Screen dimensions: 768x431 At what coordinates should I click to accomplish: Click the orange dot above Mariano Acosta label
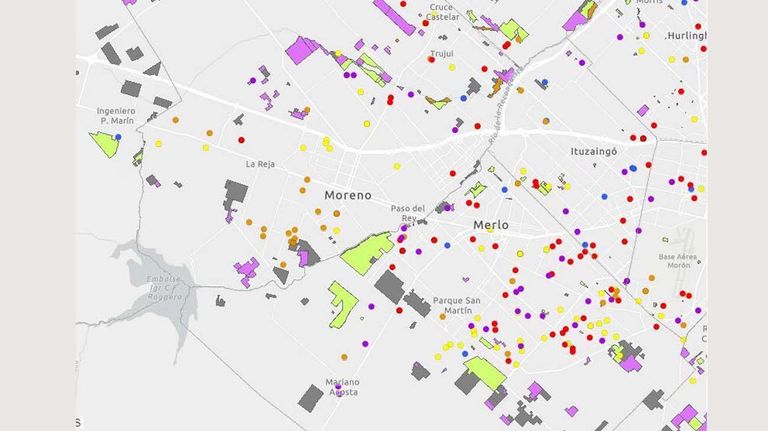coord(344,358)
